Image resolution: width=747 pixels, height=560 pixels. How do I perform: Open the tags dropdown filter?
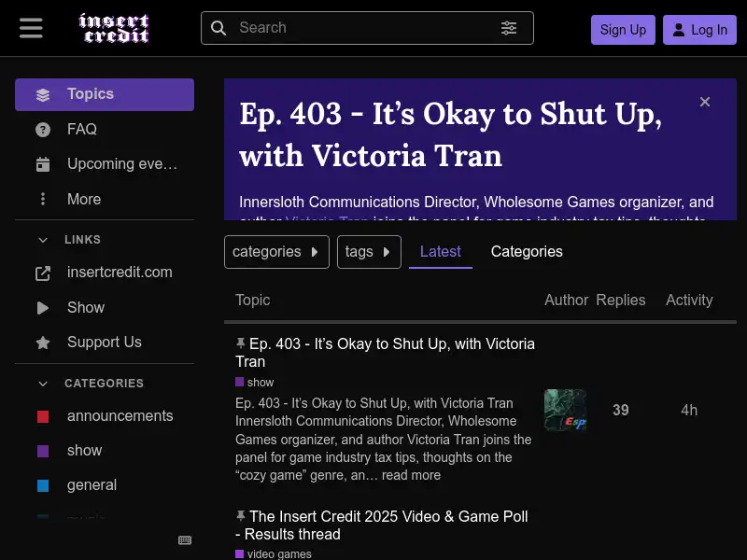pos(369,252)
